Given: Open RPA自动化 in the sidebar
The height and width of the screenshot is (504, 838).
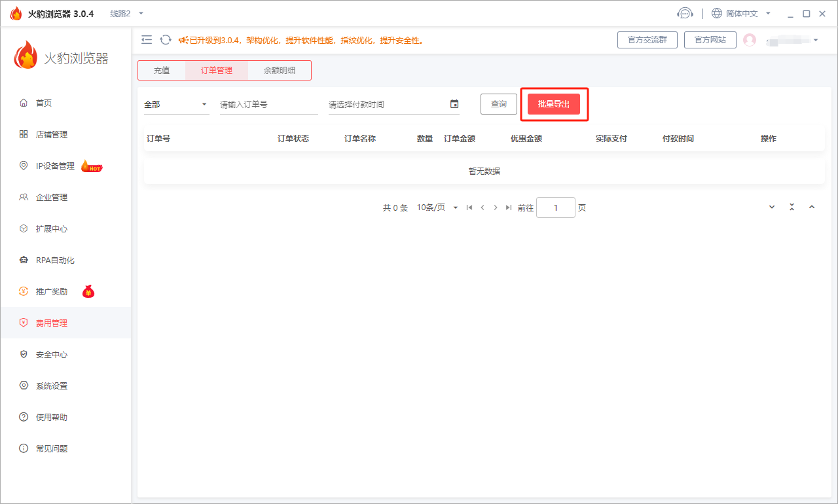Looking at the screenshot, I should tap(55, 261).
